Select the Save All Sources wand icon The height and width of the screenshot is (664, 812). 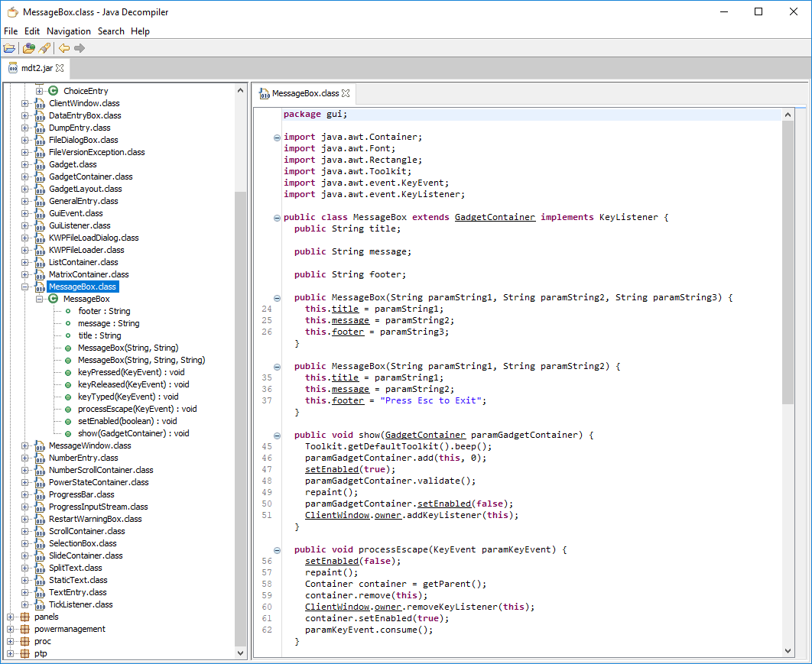coord(44,47)
